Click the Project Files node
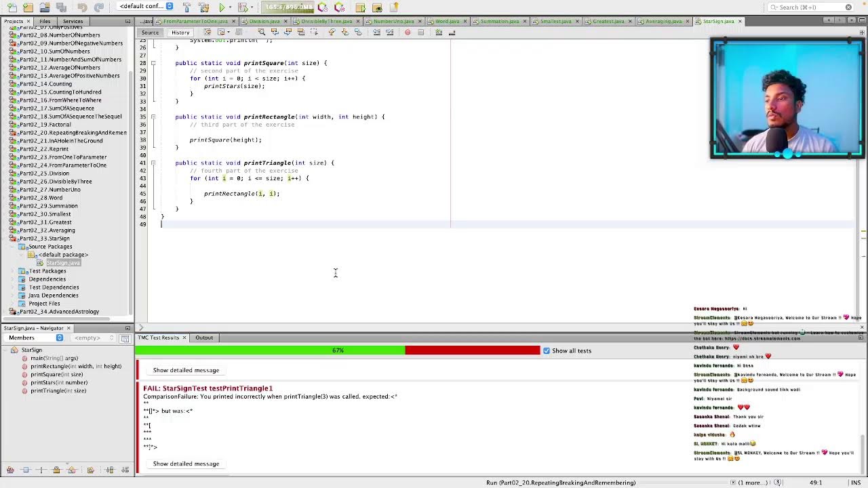The image size is (868, 488). coord(44,304)
